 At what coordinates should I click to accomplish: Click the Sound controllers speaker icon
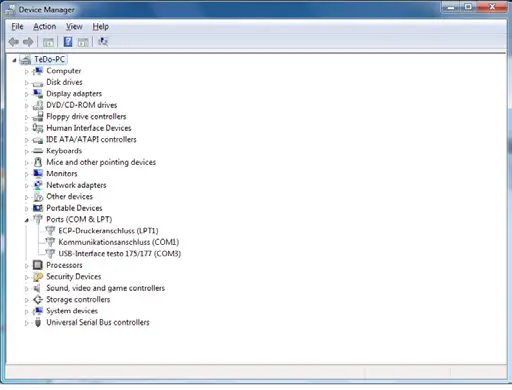pos(37,288)
